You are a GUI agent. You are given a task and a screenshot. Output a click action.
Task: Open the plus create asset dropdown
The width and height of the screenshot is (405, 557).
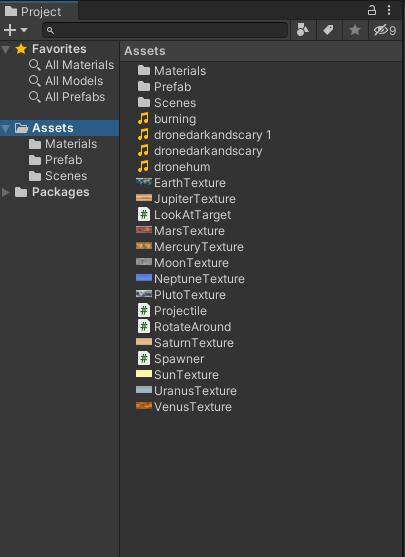pos(15,30)
